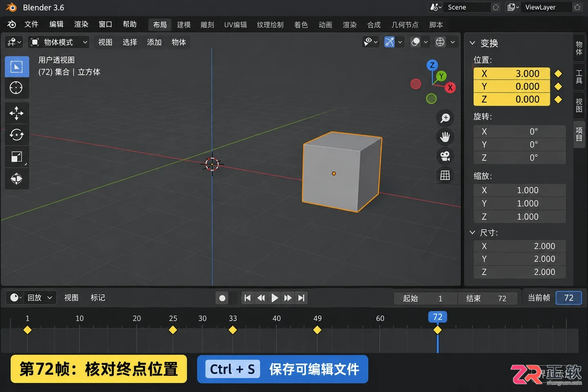This screenshot has width=588, height=392.
Task: Open the sidebar 工具 tab
Action: [579, 77]
